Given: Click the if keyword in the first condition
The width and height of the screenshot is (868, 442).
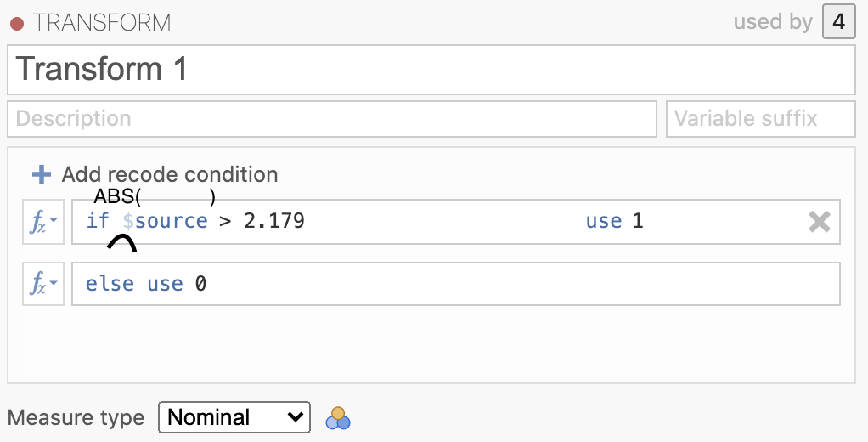Looking at the screenshot, I should 98,221.
